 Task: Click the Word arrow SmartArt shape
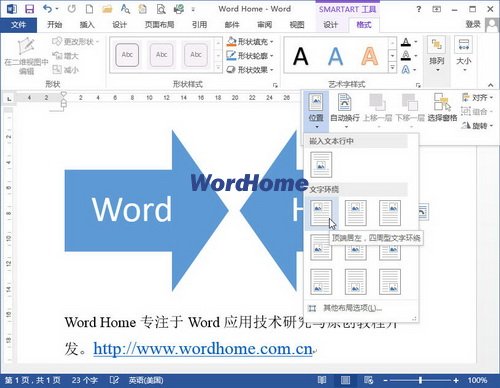click(147, 211)
